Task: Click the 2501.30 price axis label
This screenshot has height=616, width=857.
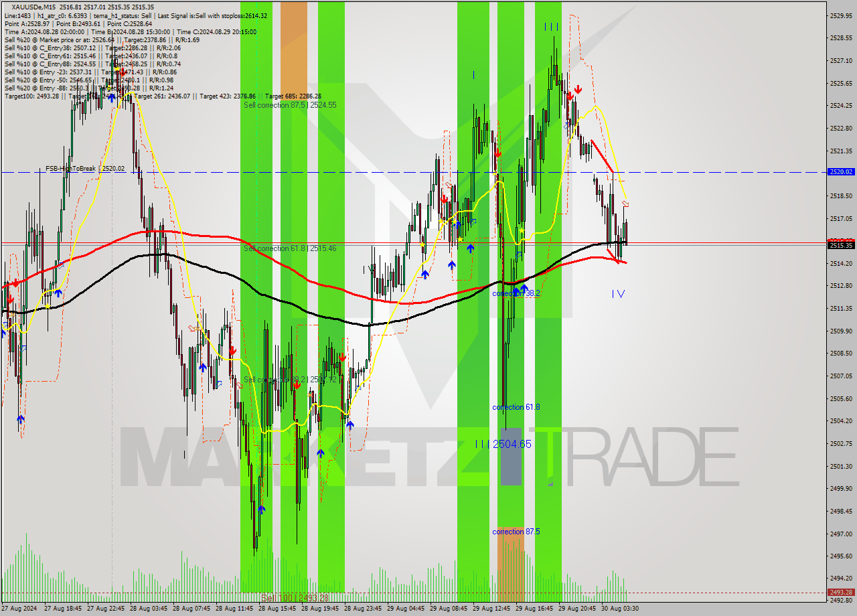Action: tap(840, 466)
